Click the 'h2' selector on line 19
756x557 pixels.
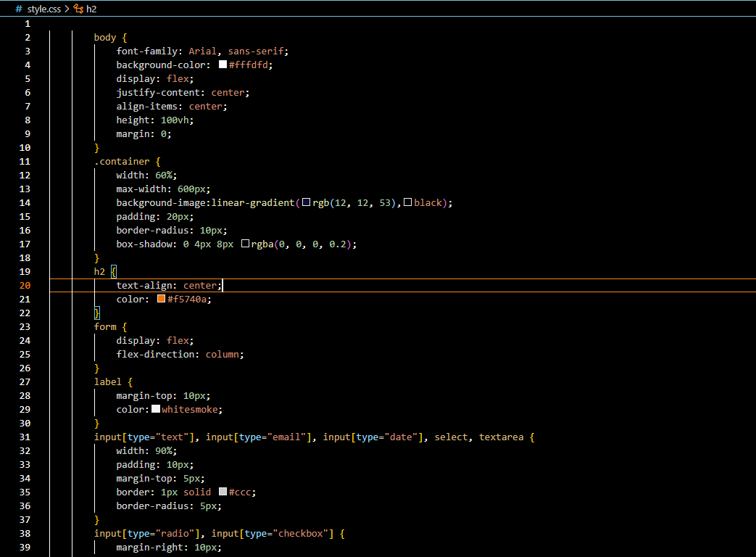pyautogui.click(x=99, y=271)
